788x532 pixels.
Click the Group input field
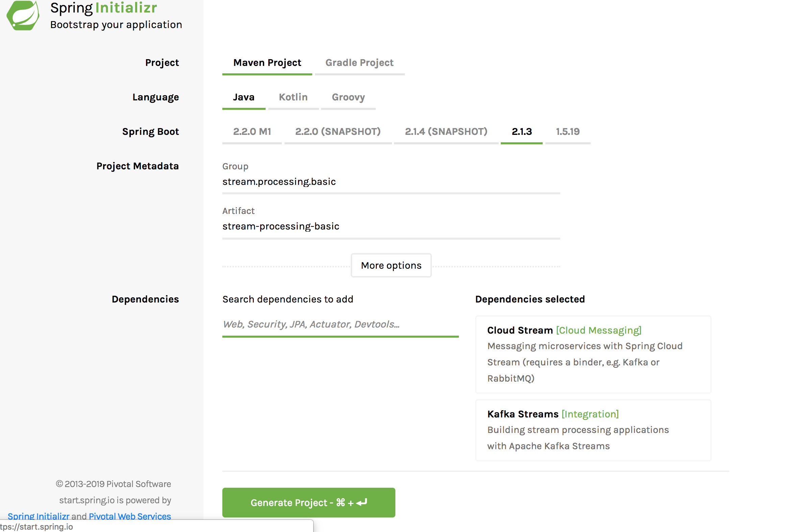(x=391, y=182)
